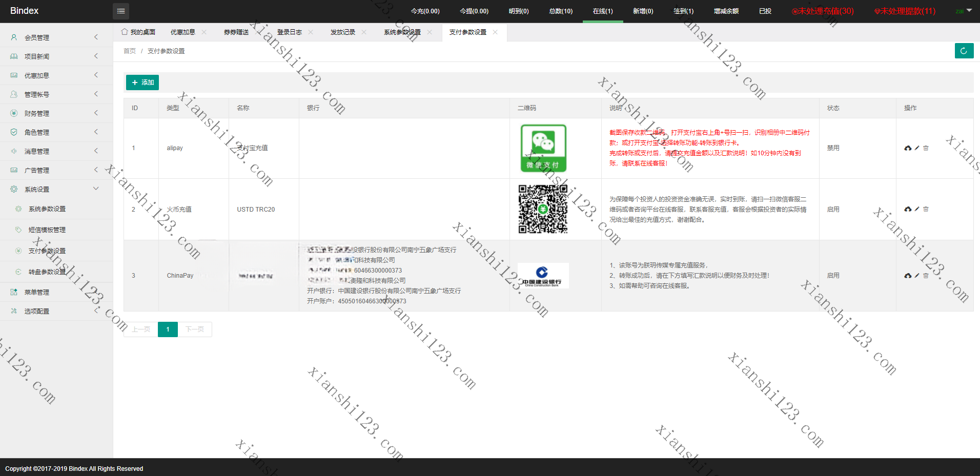Expand the 管理帐号 menu

pyautogui.click(x=56, y=94)
